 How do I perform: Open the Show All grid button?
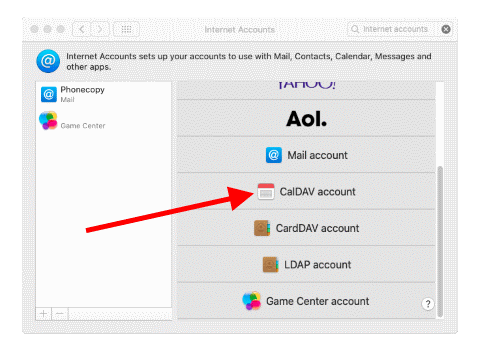click(x=126, y=29)
